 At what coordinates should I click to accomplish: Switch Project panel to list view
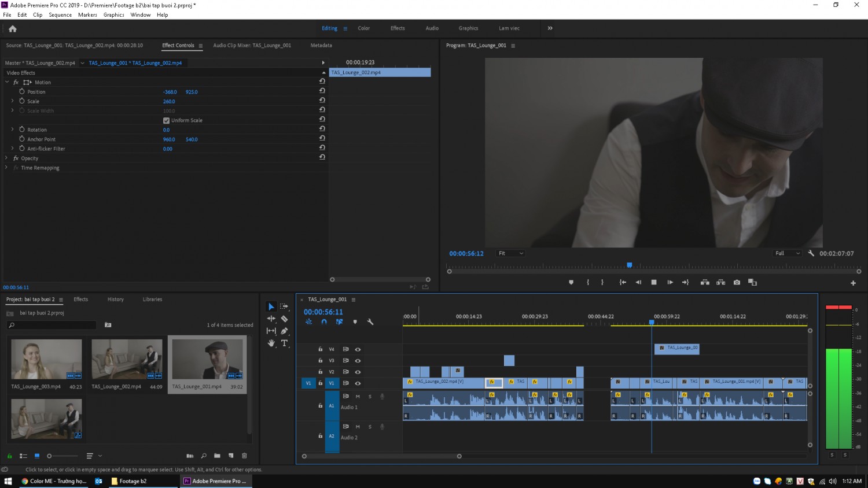(23, 456)
